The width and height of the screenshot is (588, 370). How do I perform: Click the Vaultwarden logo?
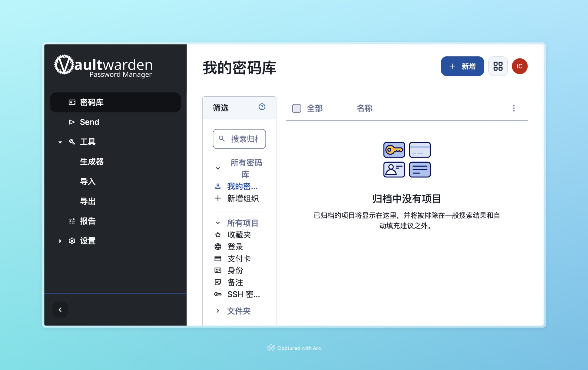[x=103, y=66]
